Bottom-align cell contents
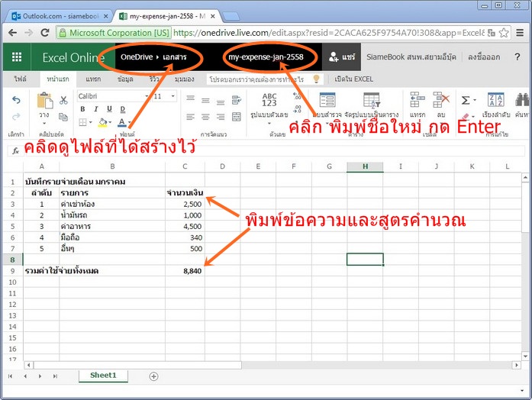This screenshot has height=400, width=532. click(x=221, y=102)
